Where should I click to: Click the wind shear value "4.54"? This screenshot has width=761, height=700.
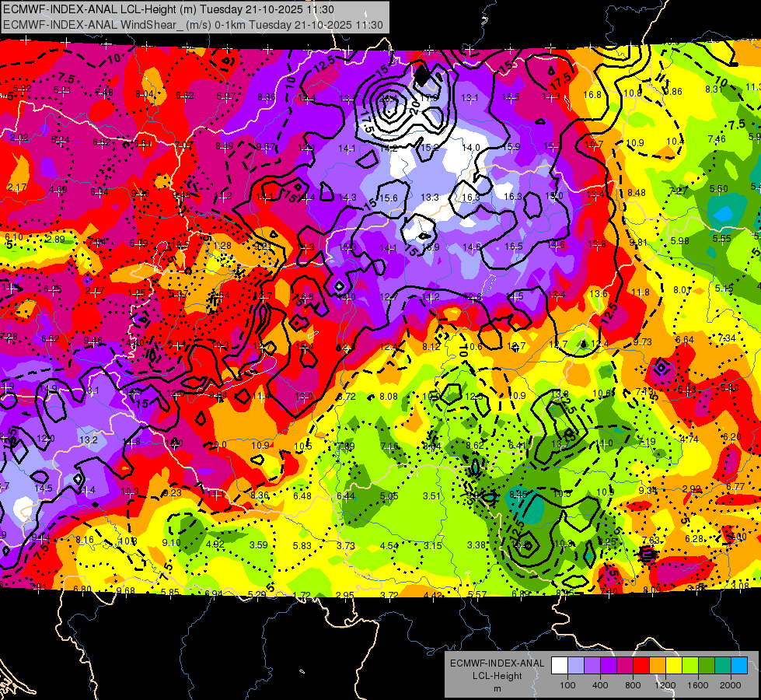(389, 546)
